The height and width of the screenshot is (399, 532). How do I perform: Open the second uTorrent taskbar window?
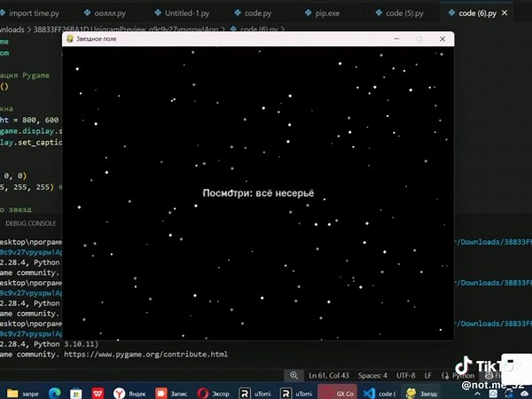(296, 394)
